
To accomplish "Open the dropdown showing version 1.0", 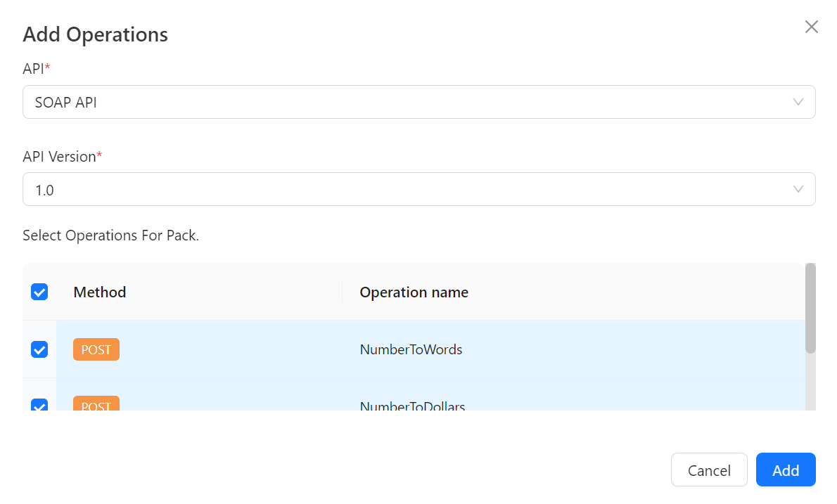I will (408, 189).
